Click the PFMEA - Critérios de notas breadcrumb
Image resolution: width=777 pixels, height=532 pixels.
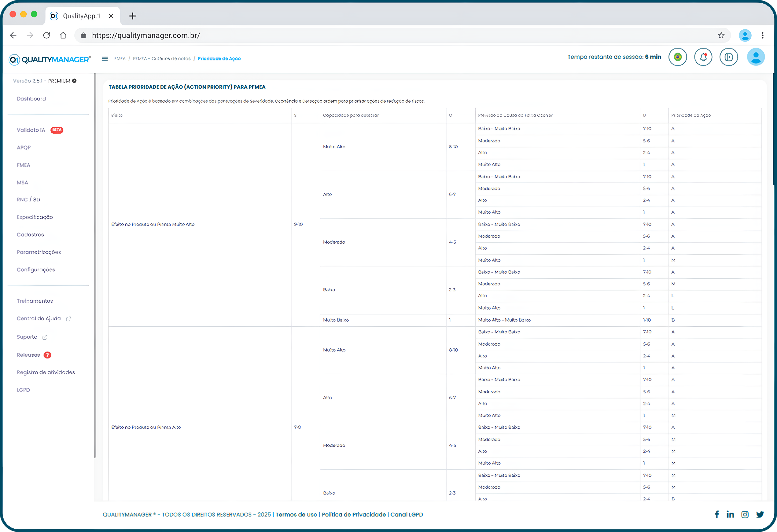click(x=161, y=58)
